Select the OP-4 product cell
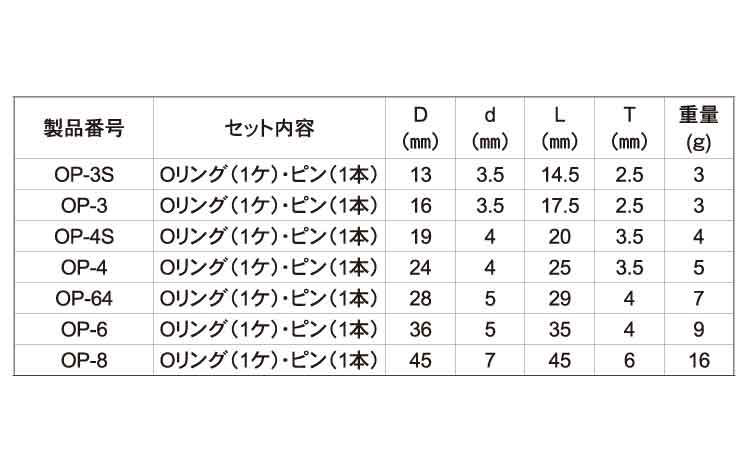 (84, 268)
